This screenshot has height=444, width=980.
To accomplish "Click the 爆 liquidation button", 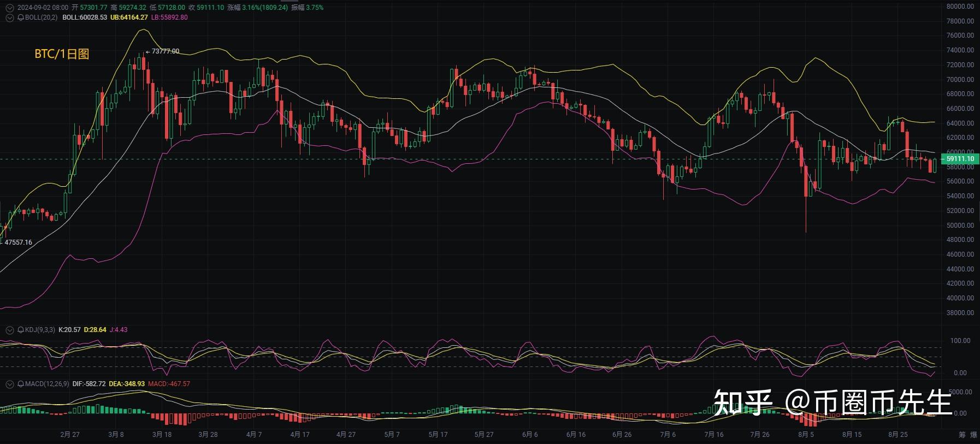I will [973, 435].
